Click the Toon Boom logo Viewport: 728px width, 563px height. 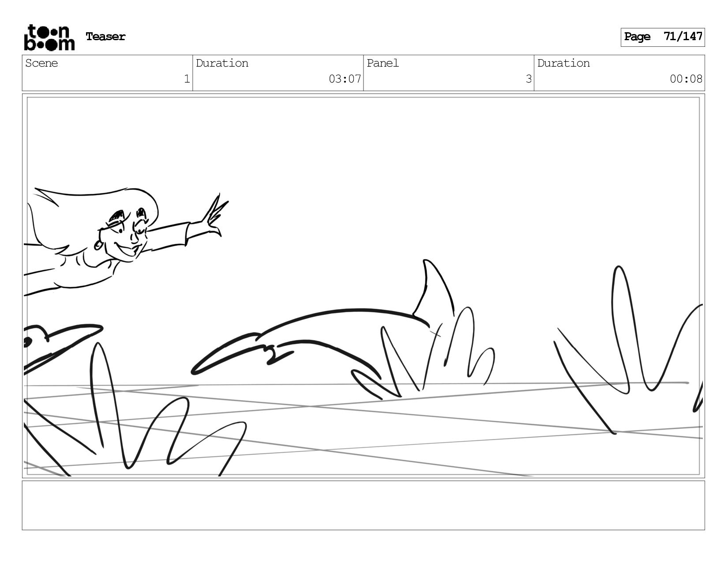[49, 38]
